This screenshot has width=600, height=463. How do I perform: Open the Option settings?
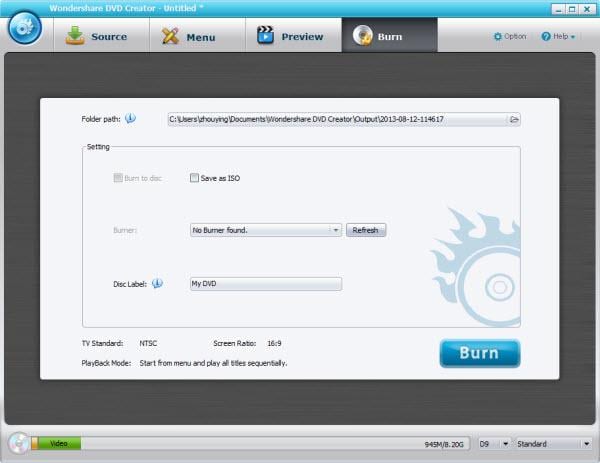click(510, 36)
